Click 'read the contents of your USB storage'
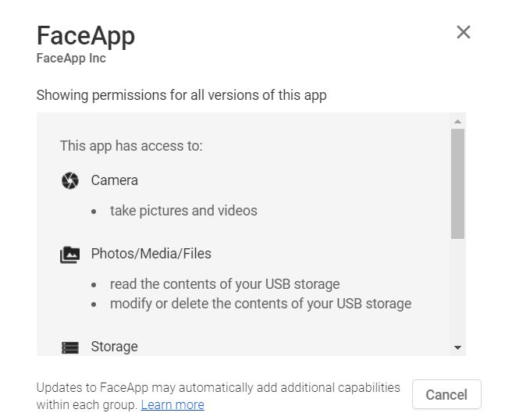 coord(225,284)
